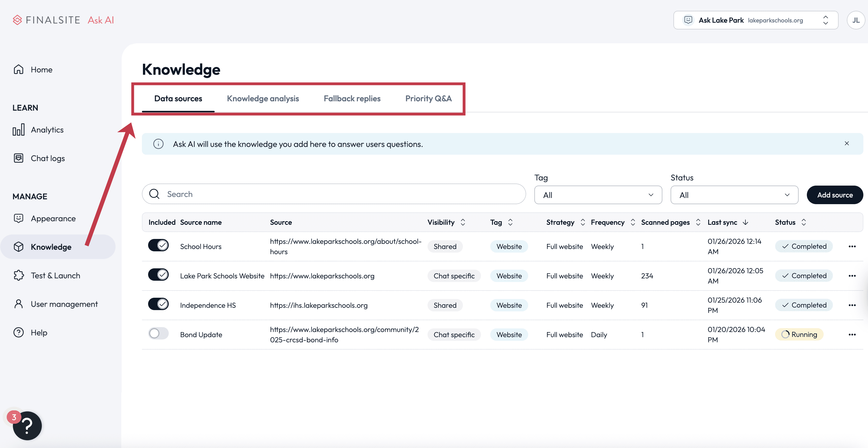Click the Ask AI header link
The width and height of the screenshot is (868, 448).
click(101, 20)
